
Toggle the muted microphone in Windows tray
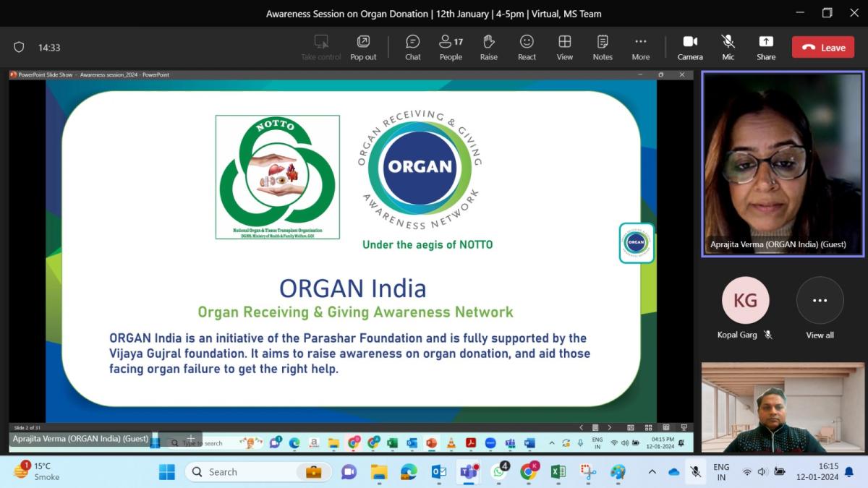[695, 472]
